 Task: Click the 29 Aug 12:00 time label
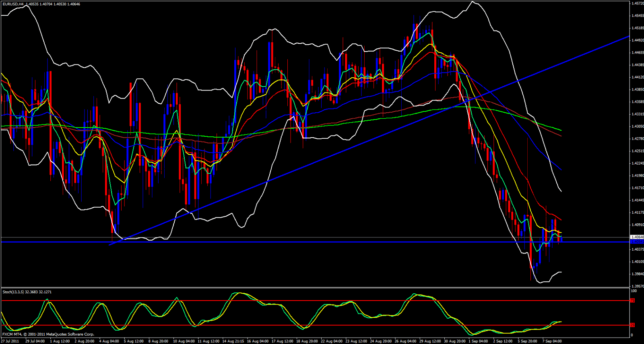coord(430,341)
